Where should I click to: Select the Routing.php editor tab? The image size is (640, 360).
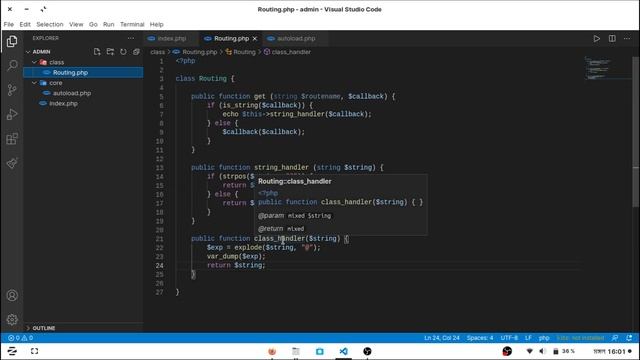coord(231,38)
